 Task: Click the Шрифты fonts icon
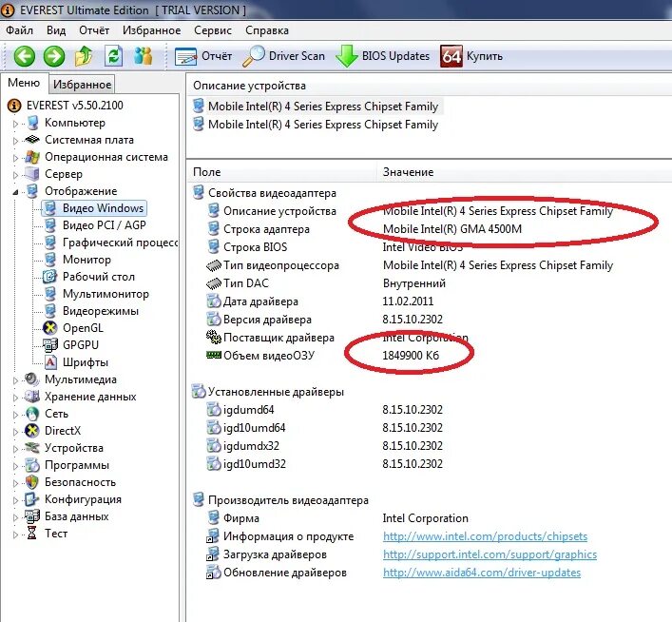50,362
